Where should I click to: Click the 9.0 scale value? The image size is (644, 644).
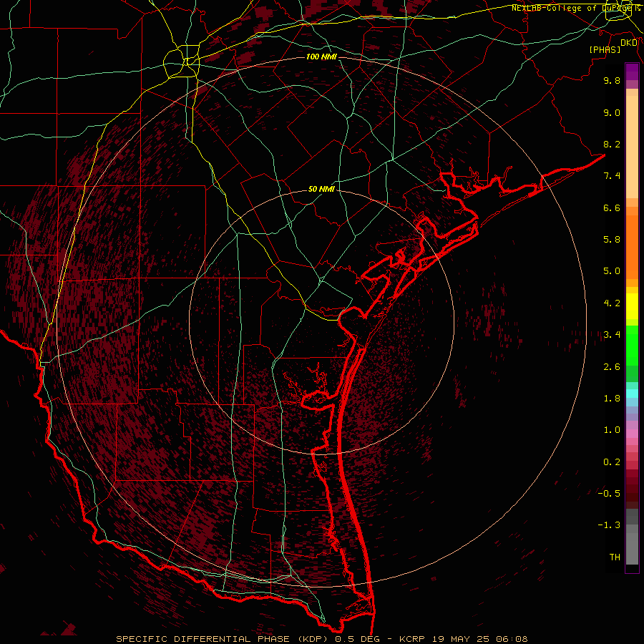(612, 112)
